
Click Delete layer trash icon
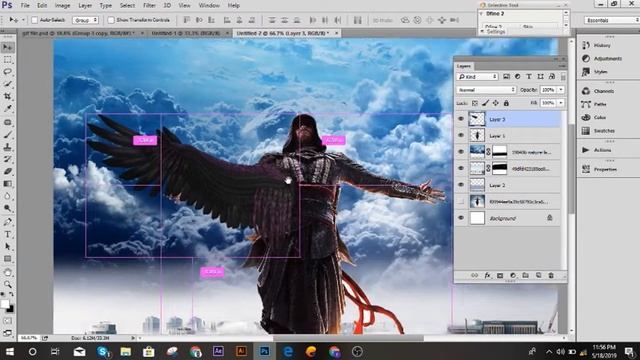pos(551,276)
